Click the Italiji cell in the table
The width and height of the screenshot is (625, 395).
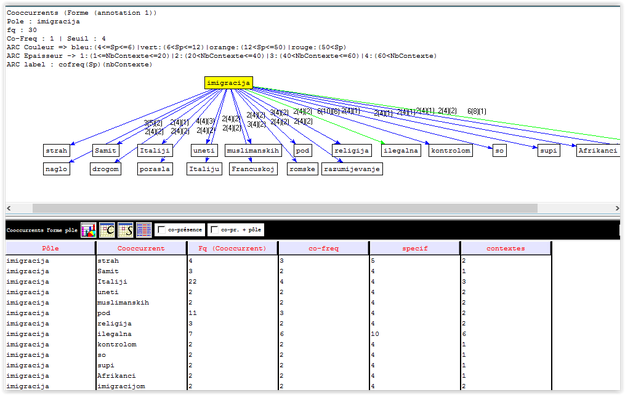coord(141,281)
